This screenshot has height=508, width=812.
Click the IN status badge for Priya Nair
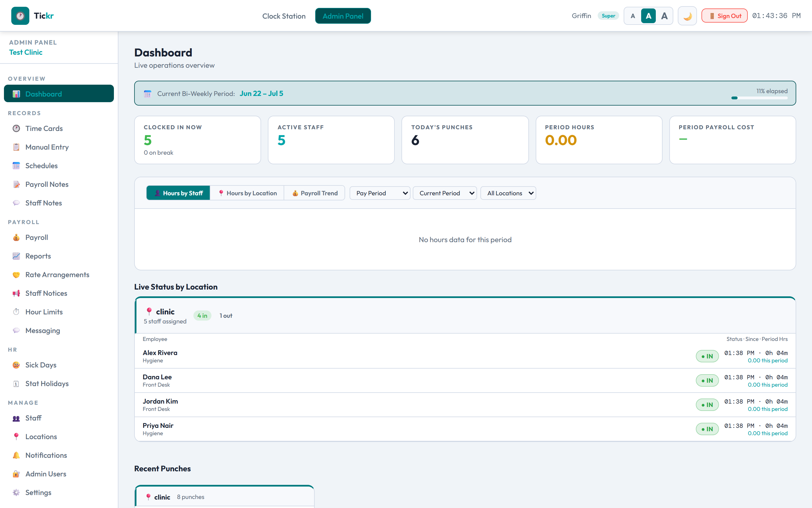[x=707, y=429]
